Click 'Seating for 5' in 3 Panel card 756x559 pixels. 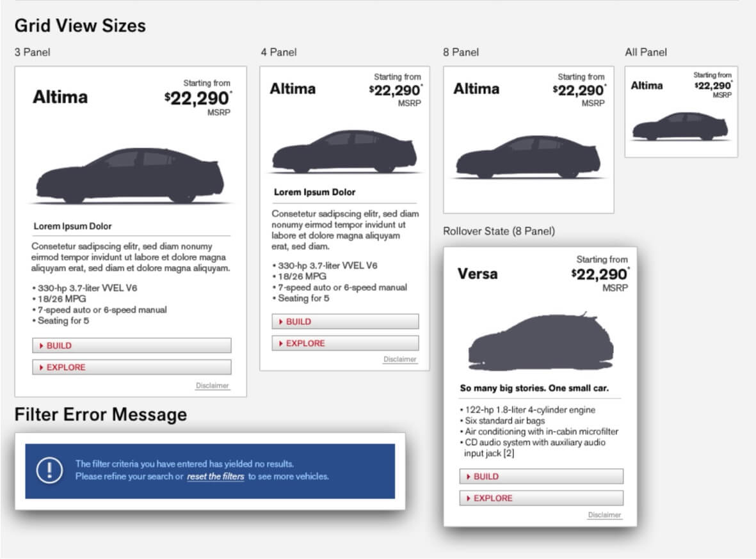tap(60, 320)
